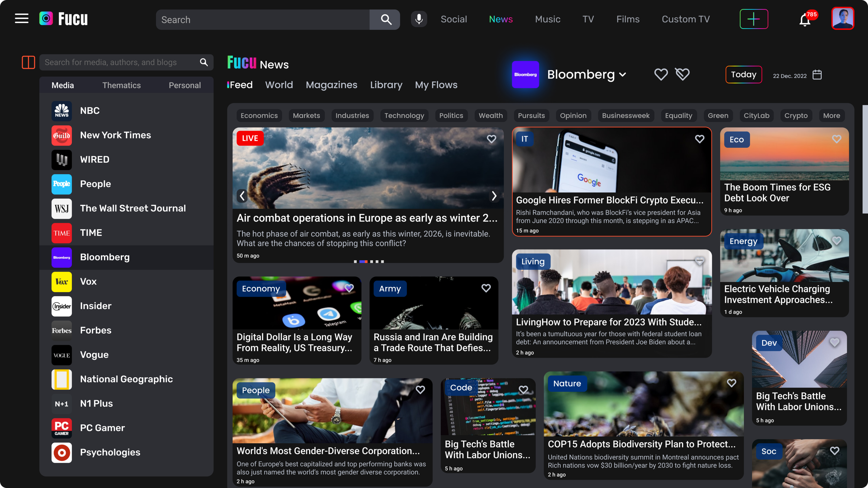Favorite the Google Hires BlockFi article

coord(700,139)
